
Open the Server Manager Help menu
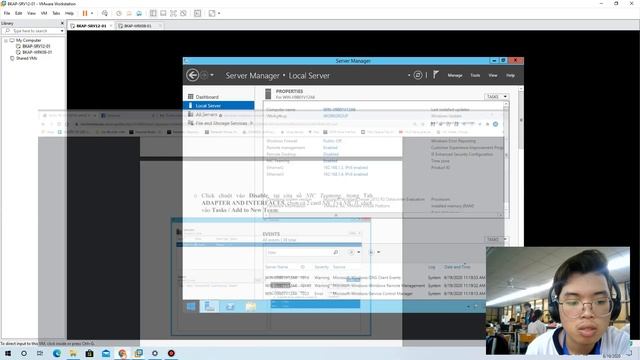coord(510,76)
